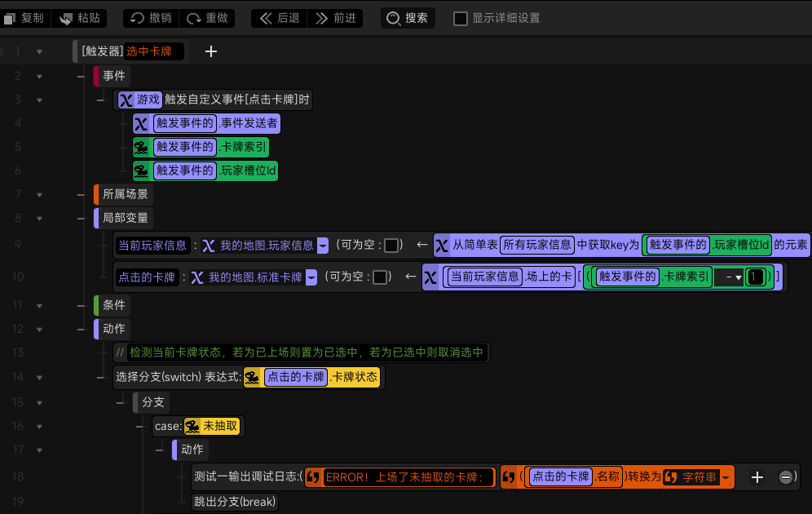Go back with the 后退 button
Viewport: 812px width, 514px height.
276,18
